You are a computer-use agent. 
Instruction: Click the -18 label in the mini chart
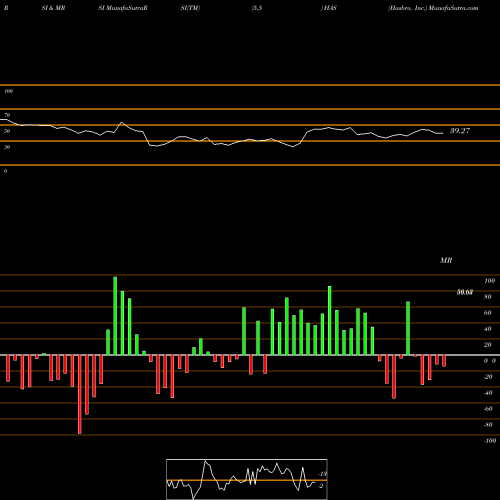(323, 474)
